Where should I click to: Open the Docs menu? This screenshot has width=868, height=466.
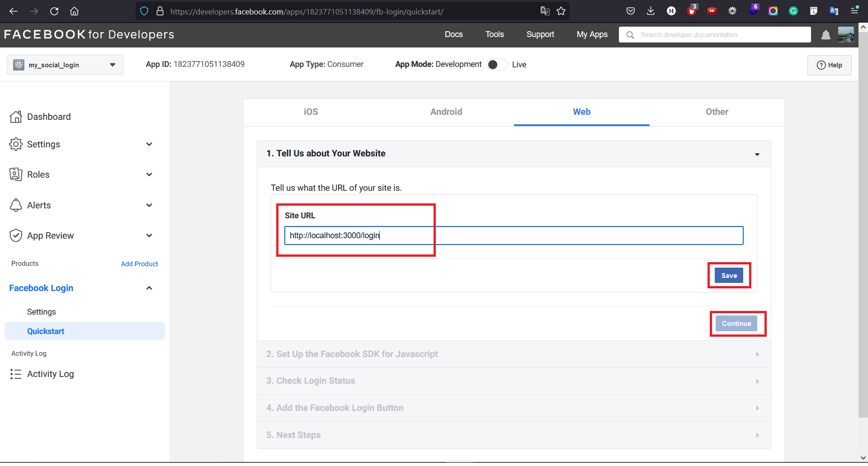[x=453, y=34]
